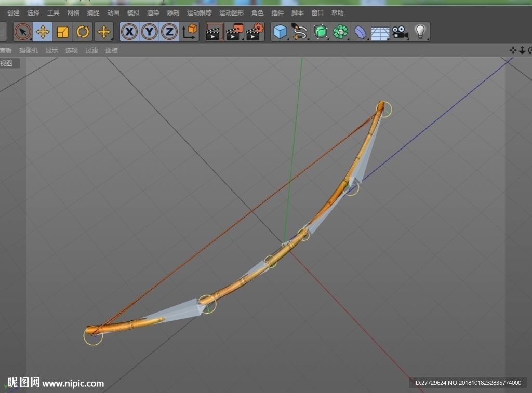Screen dimensions: 532x393
Task: Open the viewport 摄像机 menu
Action: click(29, 50)
